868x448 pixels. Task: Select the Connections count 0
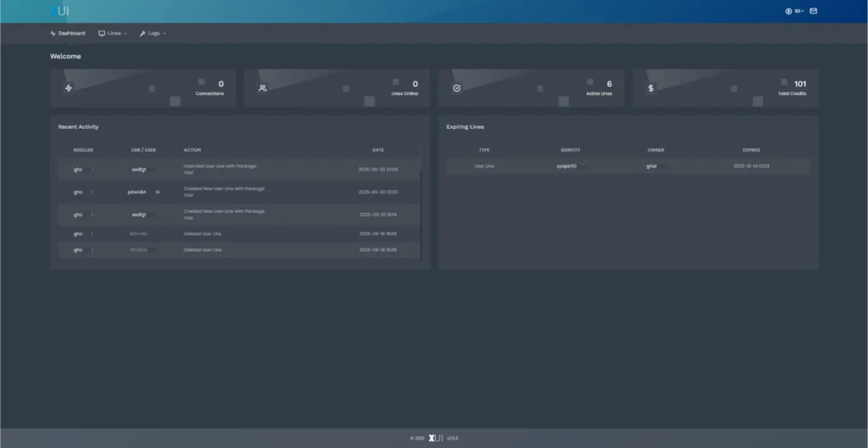click(x=221, y=84)
